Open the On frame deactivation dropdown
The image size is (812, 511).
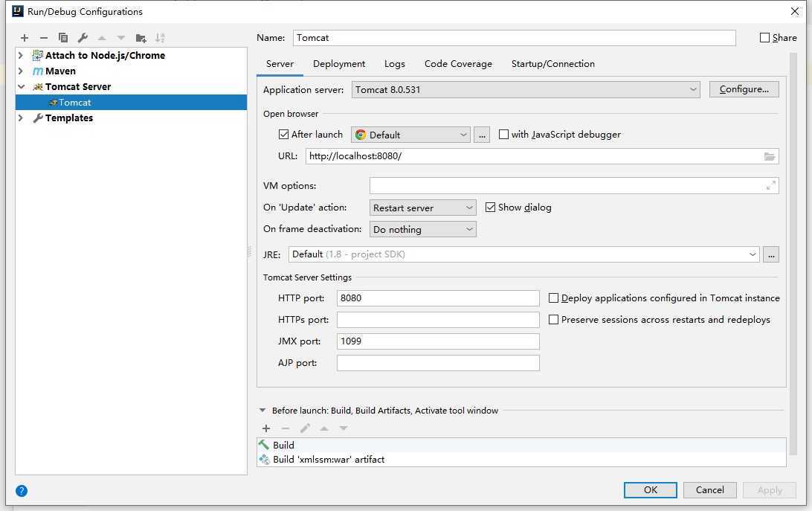click(422, 229)
